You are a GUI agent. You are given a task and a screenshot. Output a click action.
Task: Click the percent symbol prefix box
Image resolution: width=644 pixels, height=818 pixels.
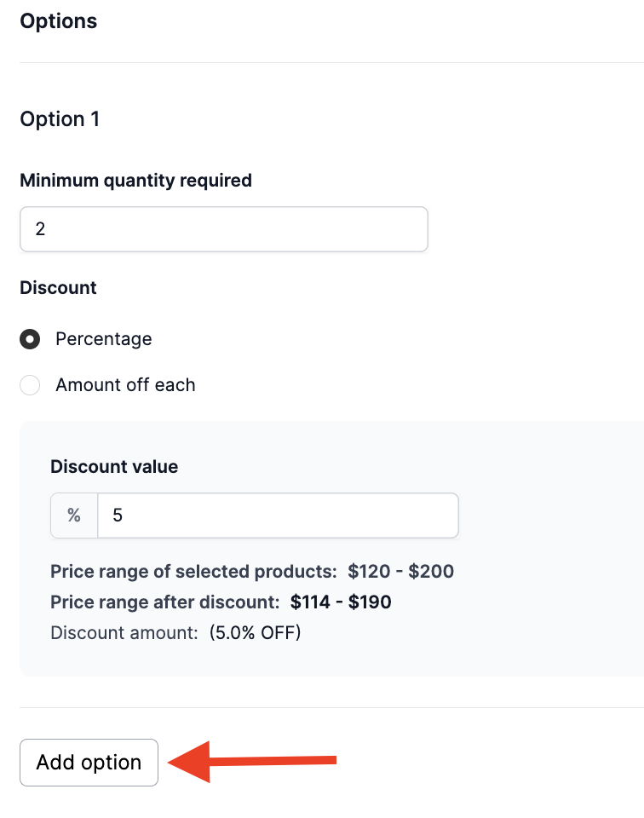(x=74, y=516)
